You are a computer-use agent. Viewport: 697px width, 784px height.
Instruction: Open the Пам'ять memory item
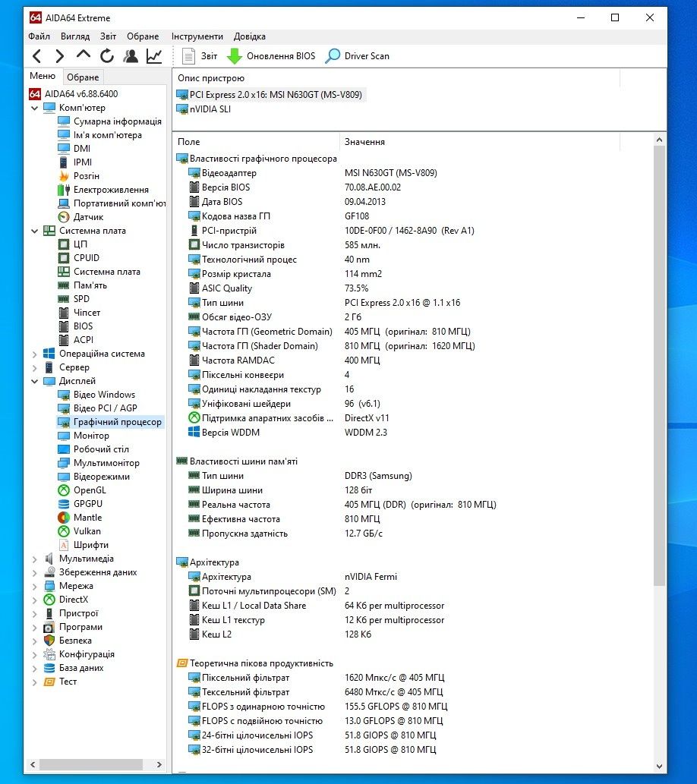coord(82,285)
